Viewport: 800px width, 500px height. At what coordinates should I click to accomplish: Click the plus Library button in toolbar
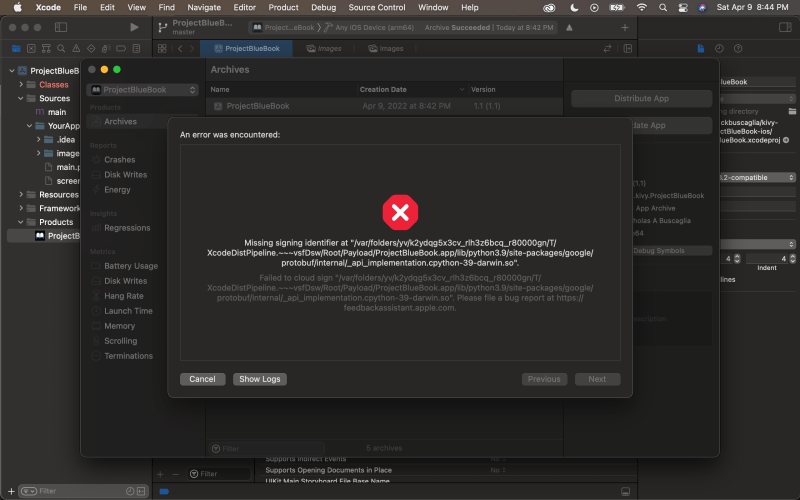point(624,28)
